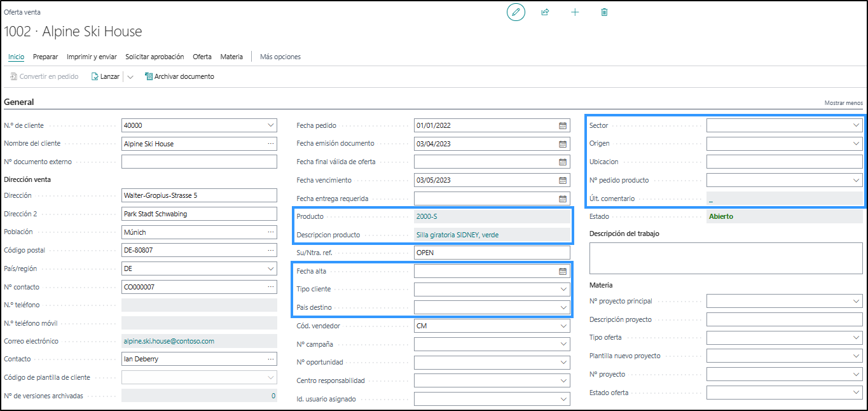Click the plus icon to create new
The image size is (868, 411).
pyautogui.click(x=575, y=12)
